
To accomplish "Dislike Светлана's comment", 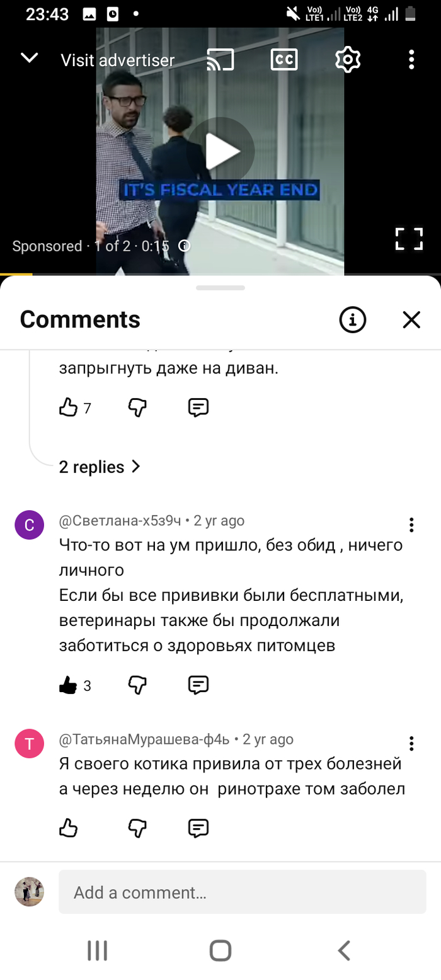I will tap(137, 685).
